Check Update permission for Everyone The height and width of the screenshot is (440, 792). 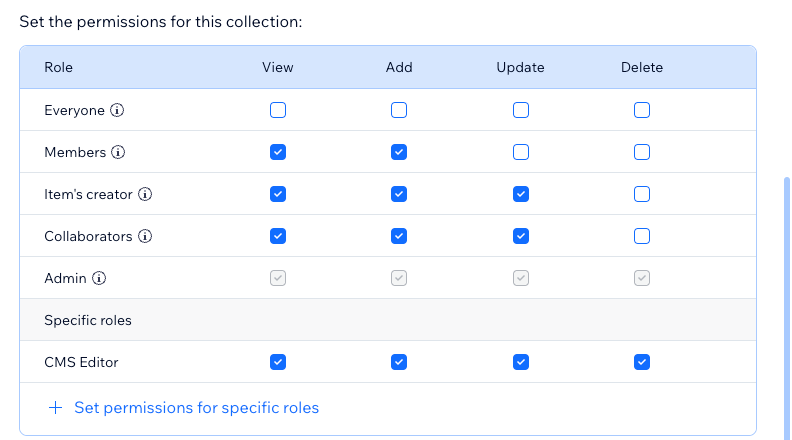[521, 110]
